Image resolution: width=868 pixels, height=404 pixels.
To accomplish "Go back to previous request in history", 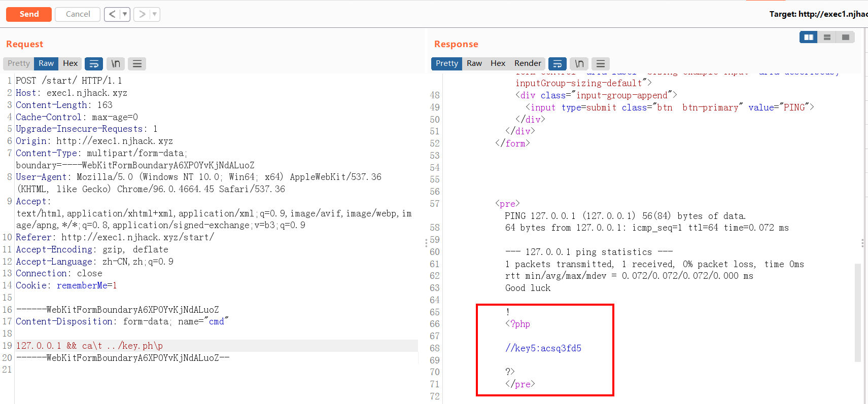I will pyautogui.click(x=112, y=14).
